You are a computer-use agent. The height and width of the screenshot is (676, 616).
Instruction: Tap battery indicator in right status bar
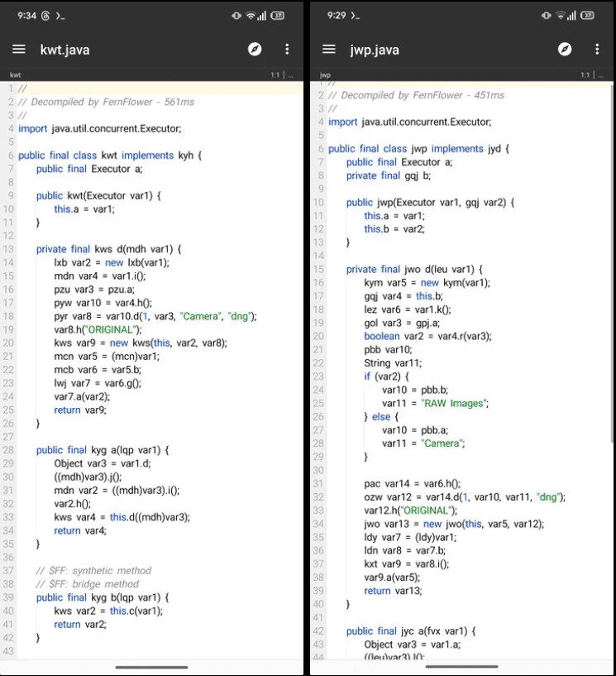(587, 16)
